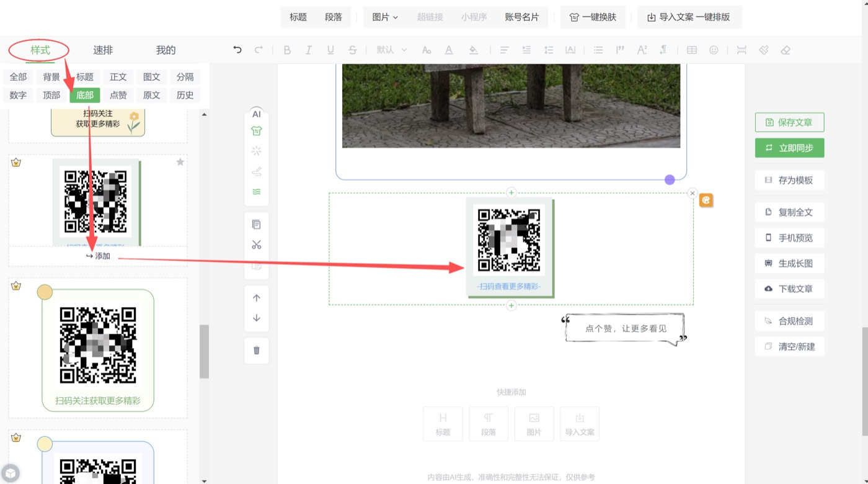The image size is (868, 484).
Task: Click the redo arrow icon
Action: tap(259, 50)
